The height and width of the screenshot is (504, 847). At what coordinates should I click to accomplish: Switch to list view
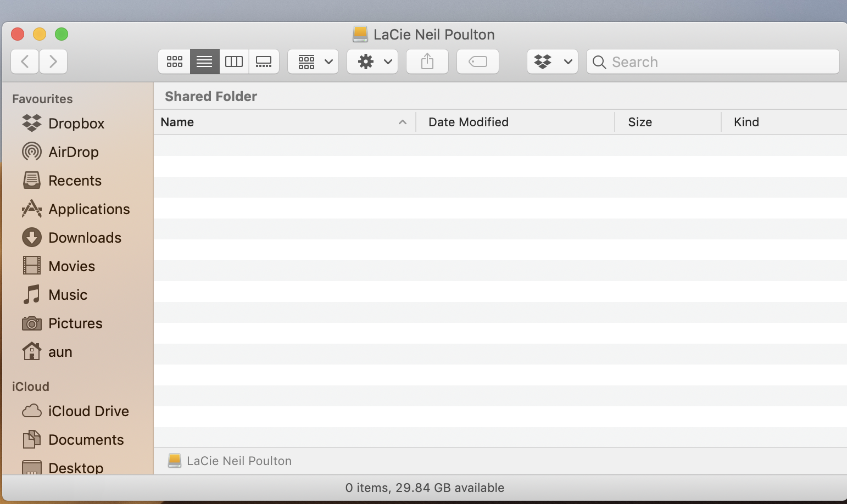tap(204, 61)
